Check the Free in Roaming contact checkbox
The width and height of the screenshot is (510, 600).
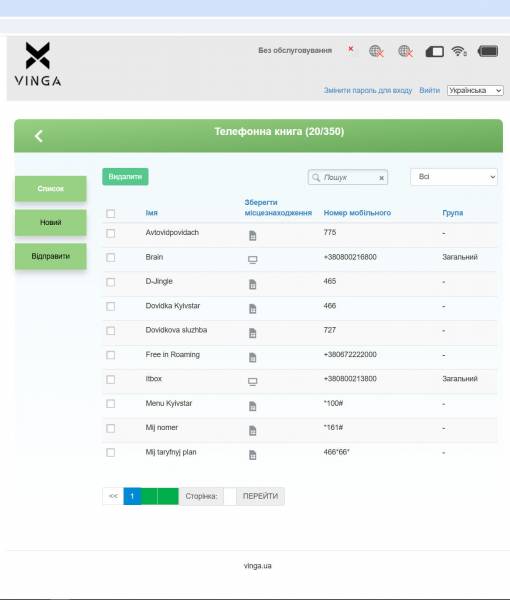pos(111,355)
